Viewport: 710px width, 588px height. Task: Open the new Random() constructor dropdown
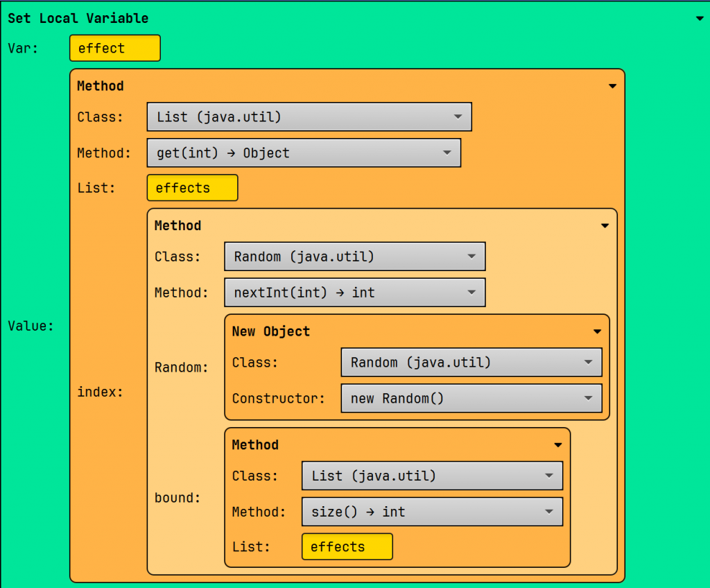coord(471,399)
